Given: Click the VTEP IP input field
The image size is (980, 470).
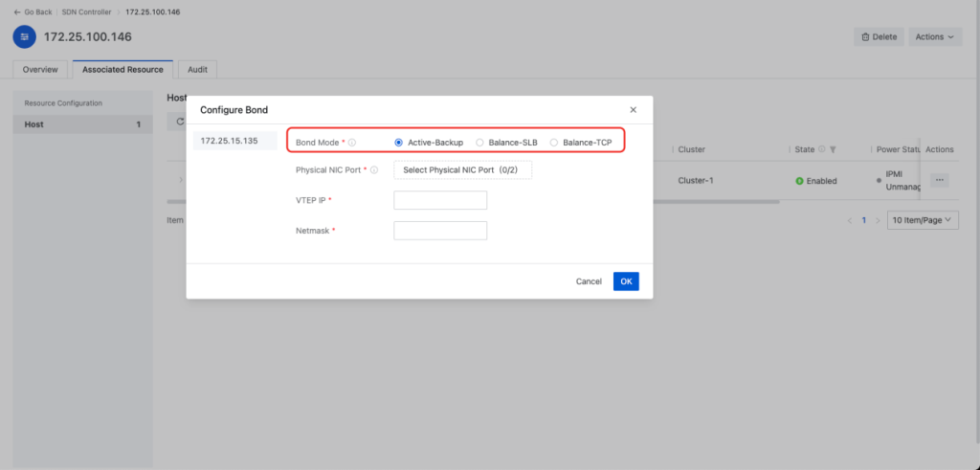Looking at the screenshot, I should click(x=440, y=200).
